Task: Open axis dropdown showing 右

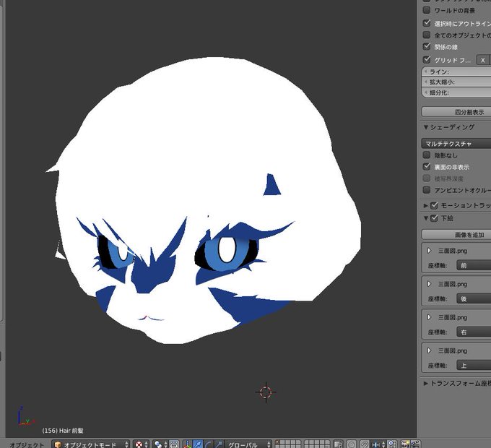Action: [474, 332]
